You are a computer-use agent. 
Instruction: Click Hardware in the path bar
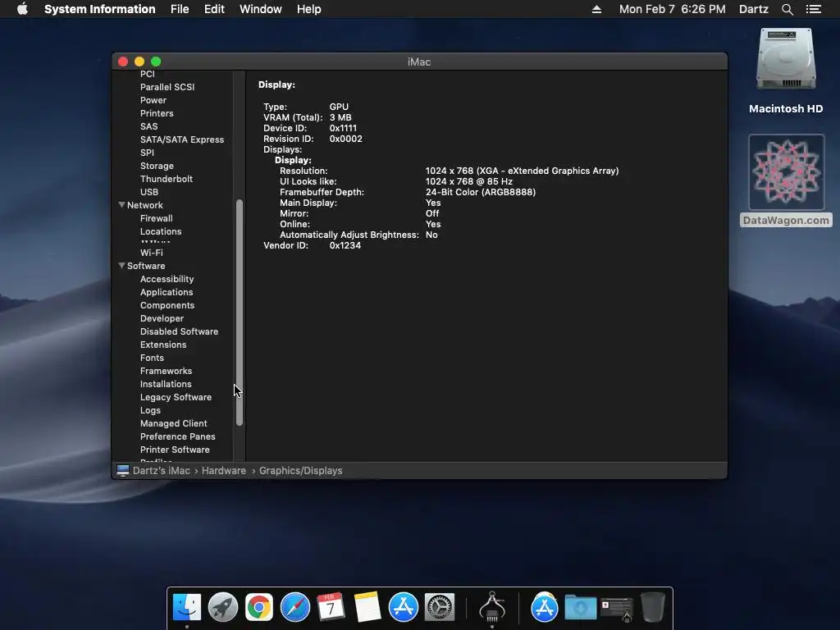pyautogui.click(x=224, y=470)
